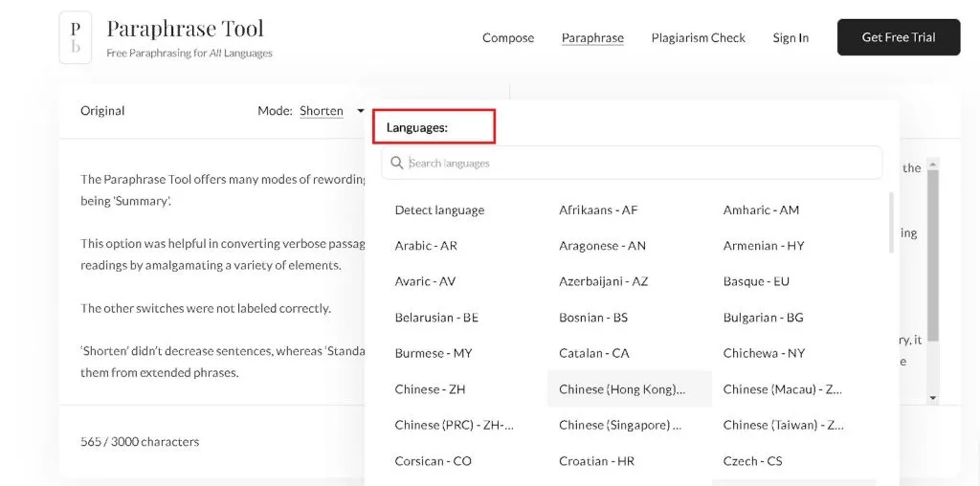
Task: Open the Compose page
Action: click(508, 38)
